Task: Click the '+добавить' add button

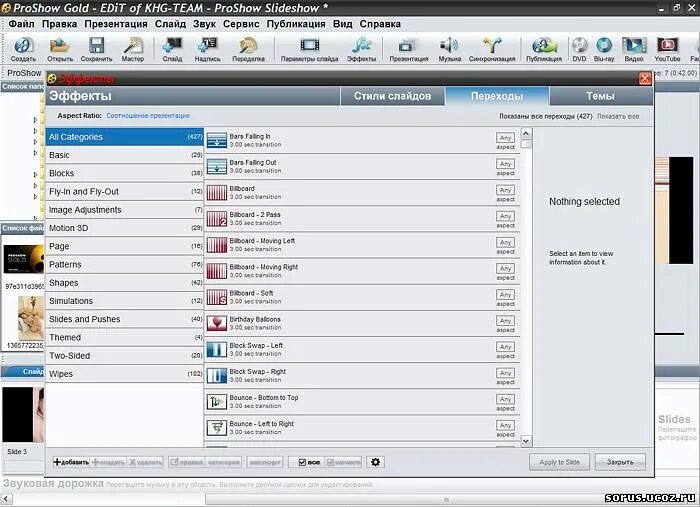Action: [x=71, y=462]
